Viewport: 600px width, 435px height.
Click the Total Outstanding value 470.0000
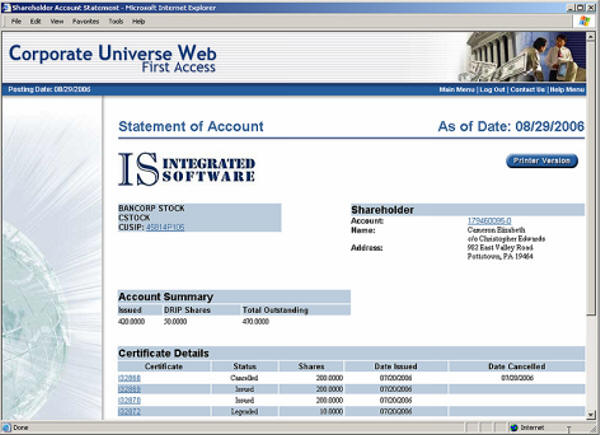coord(256,322)
